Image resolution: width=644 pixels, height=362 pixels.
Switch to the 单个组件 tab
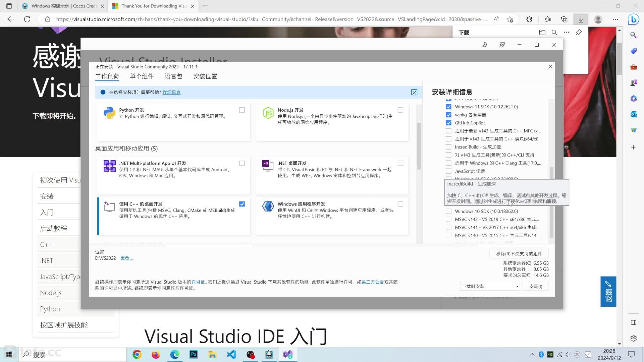tap(142, 76)
